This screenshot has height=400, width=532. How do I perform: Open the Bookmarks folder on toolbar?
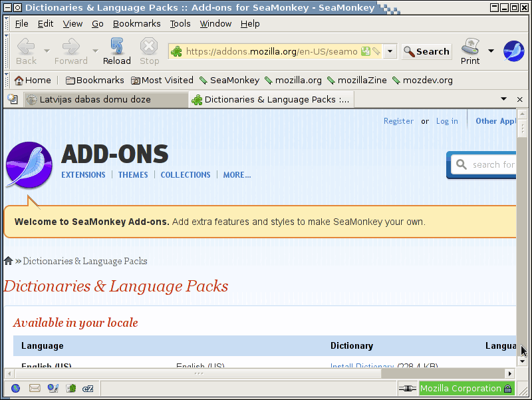pos(94,81)
